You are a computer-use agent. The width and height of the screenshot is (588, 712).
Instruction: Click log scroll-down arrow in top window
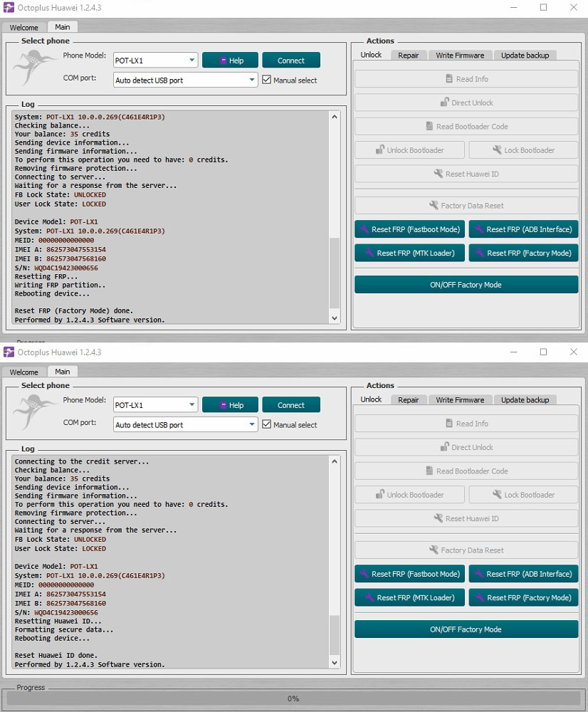coord(335,318)
